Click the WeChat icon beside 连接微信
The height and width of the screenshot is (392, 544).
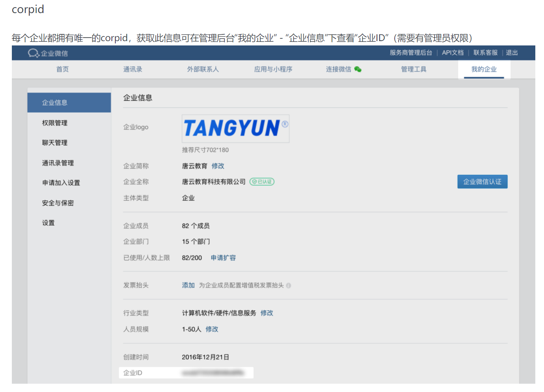(358, 69)
